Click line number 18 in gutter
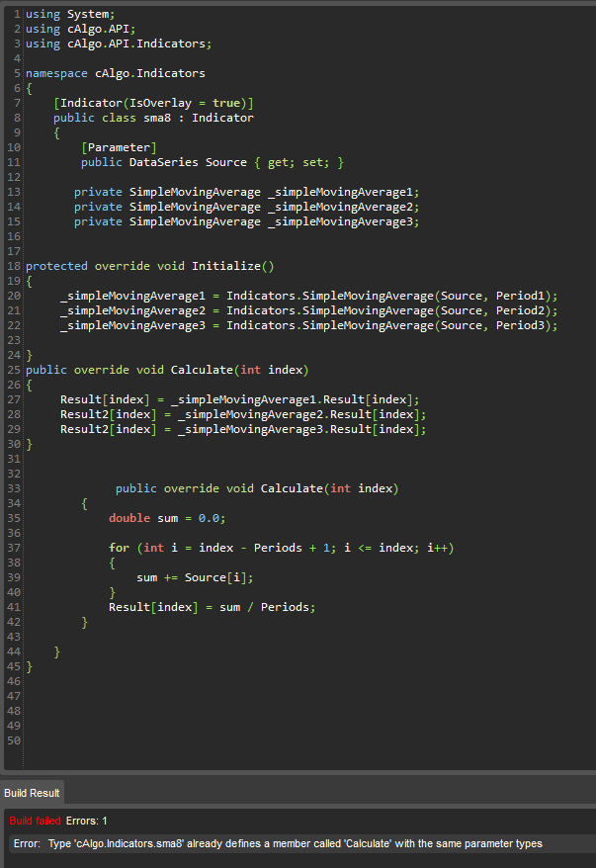 click(x=14, y=266)
